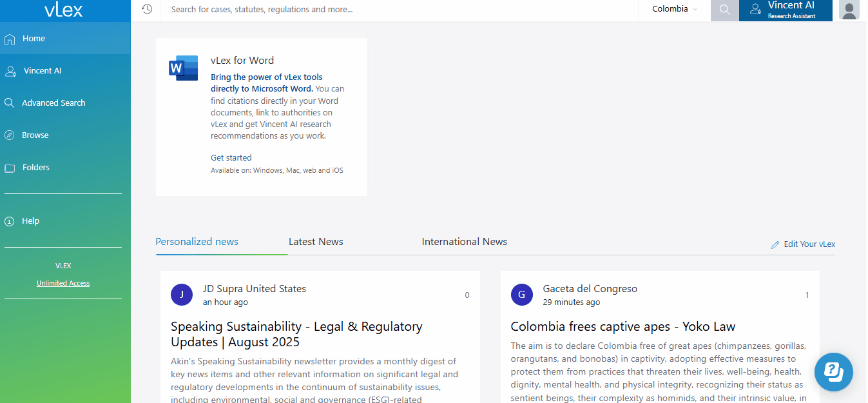Expand the Colombia jurisdiction dropdown

674,9
